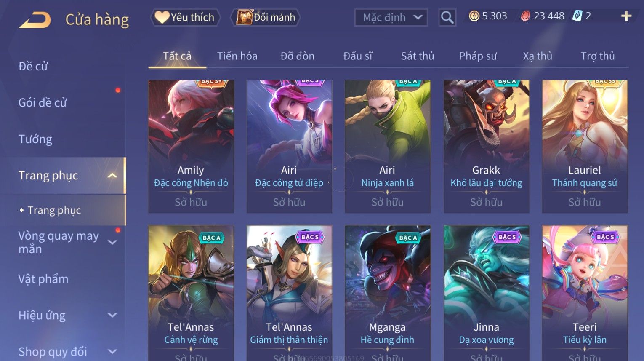The image size is (644, 361).
Task: Open Yêu thích favorites heart button
Action: point(185,17)
